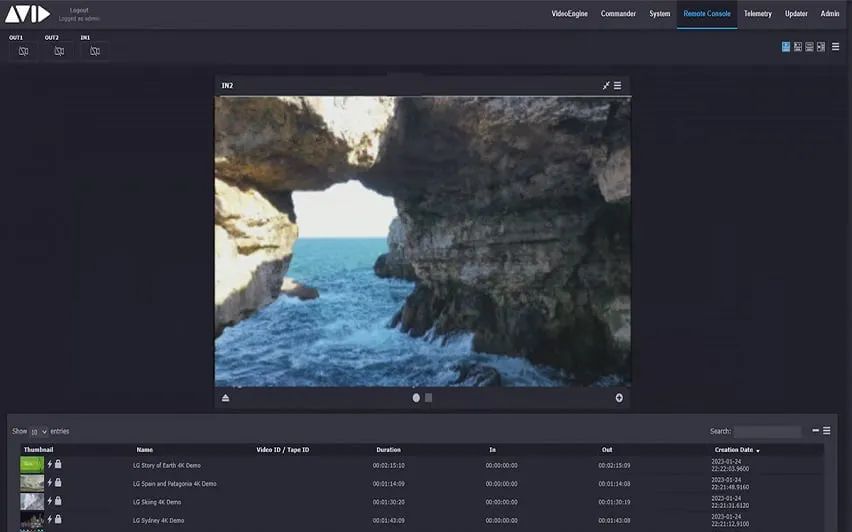Click the eject icon below IN2 viewer

coord(225,398)
